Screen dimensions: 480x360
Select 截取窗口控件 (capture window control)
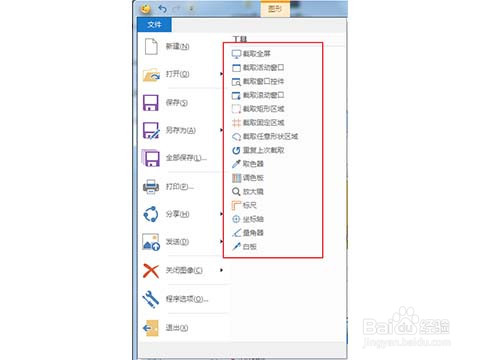[x=258, y=81]
